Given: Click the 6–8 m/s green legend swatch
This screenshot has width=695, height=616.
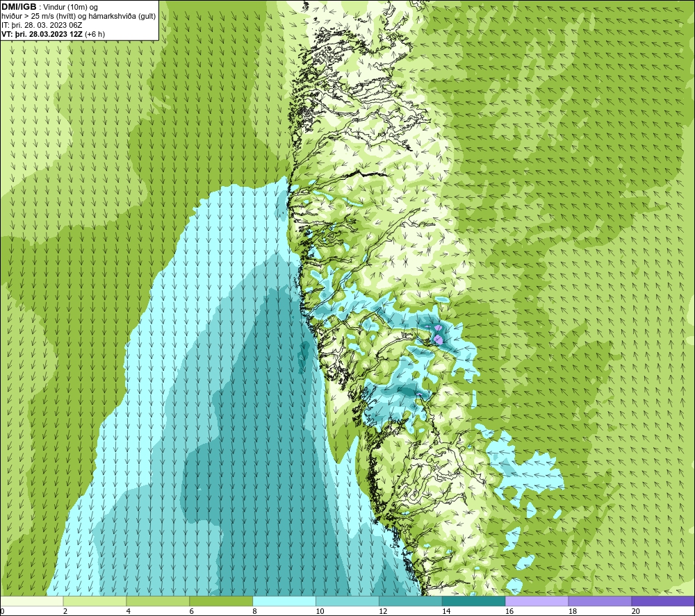Looking at the screenshot, I should (221, 601).
